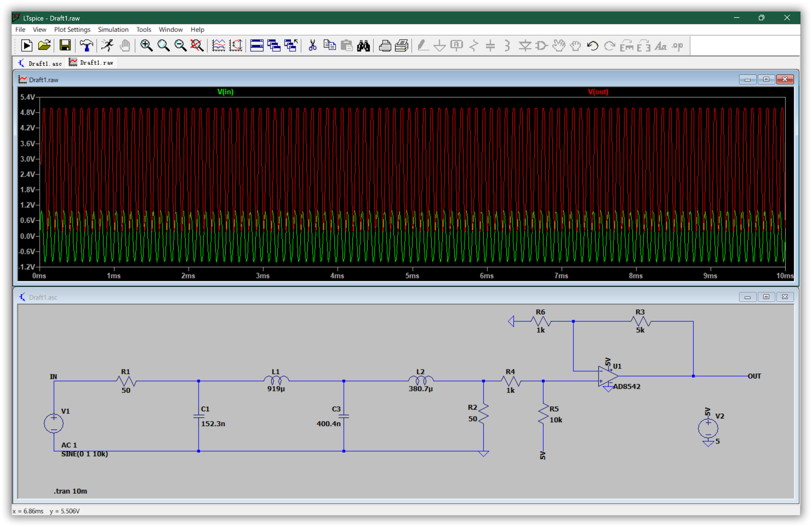Click the Place Capacitor icon
Viewport: 812px width, 527px height.
[x=490, y=45]
